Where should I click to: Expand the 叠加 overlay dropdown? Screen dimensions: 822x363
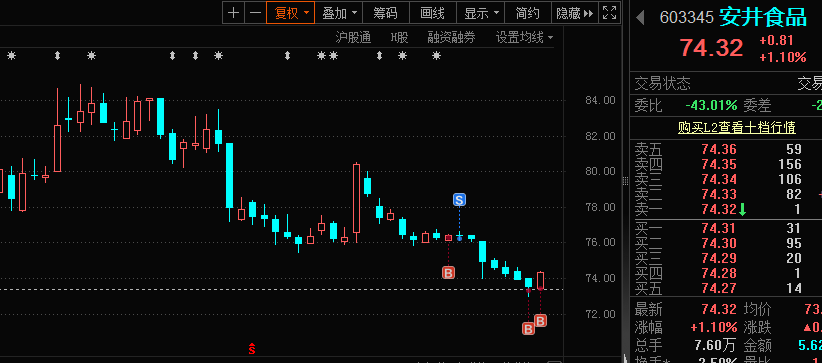(x=339, y=13)
